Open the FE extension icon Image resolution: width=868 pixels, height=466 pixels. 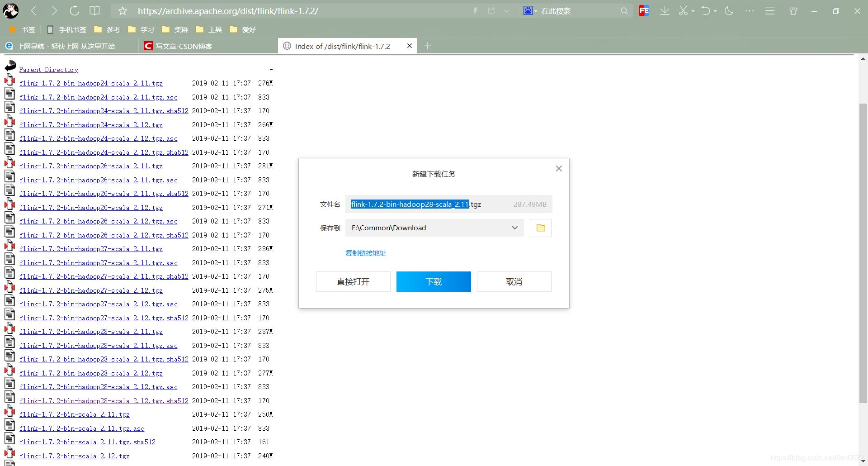coord(644,11)
